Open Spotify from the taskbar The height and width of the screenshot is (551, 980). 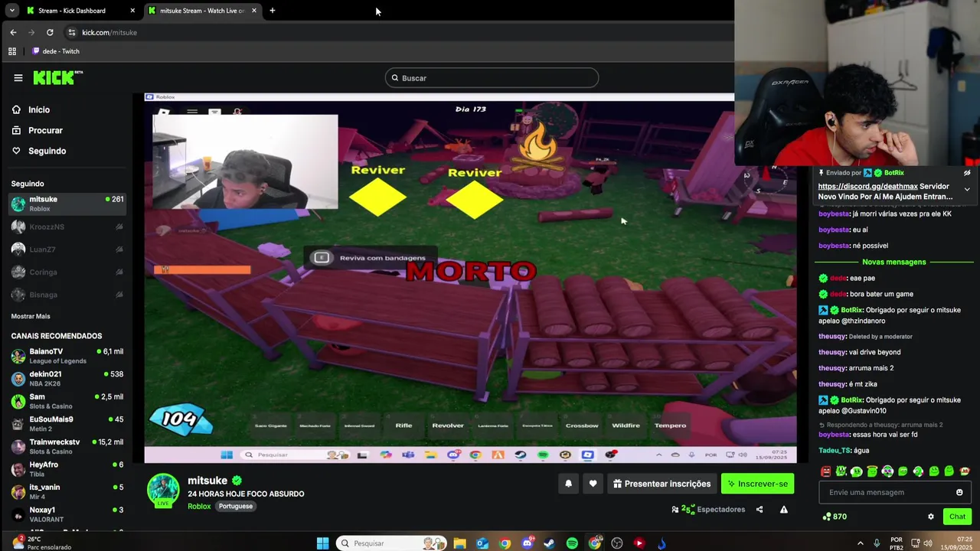pyautogui.click(x=572, y=543)
